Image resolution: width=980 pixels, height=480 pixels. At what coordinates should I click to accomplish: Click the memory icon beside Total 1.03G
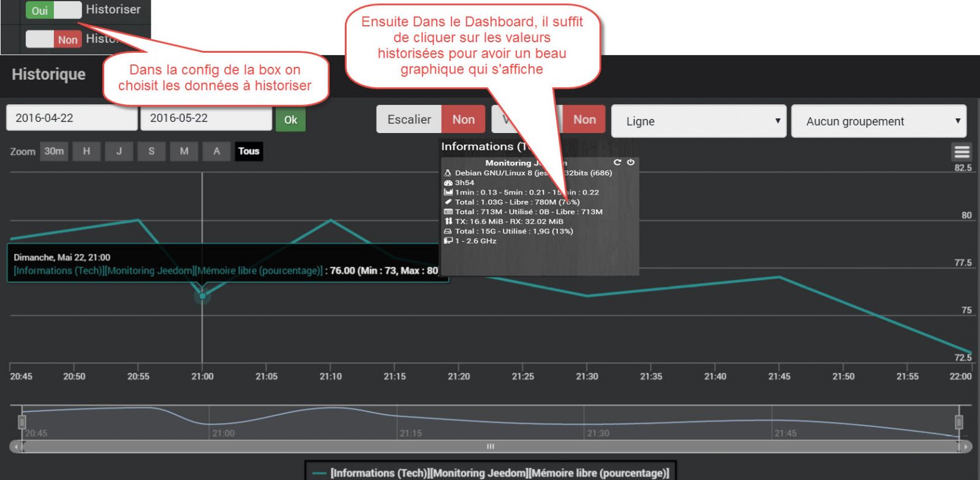[x=448, y=202]
